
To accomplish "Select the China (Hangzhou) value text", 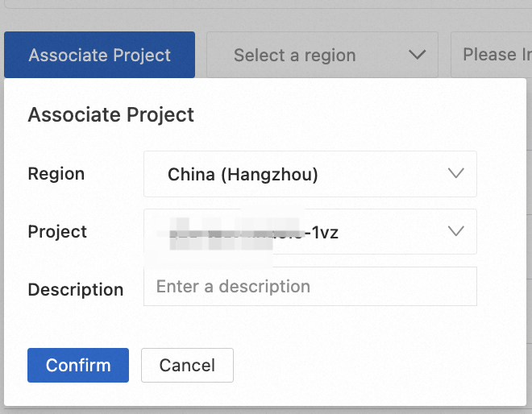I will [x=243, y=174].
